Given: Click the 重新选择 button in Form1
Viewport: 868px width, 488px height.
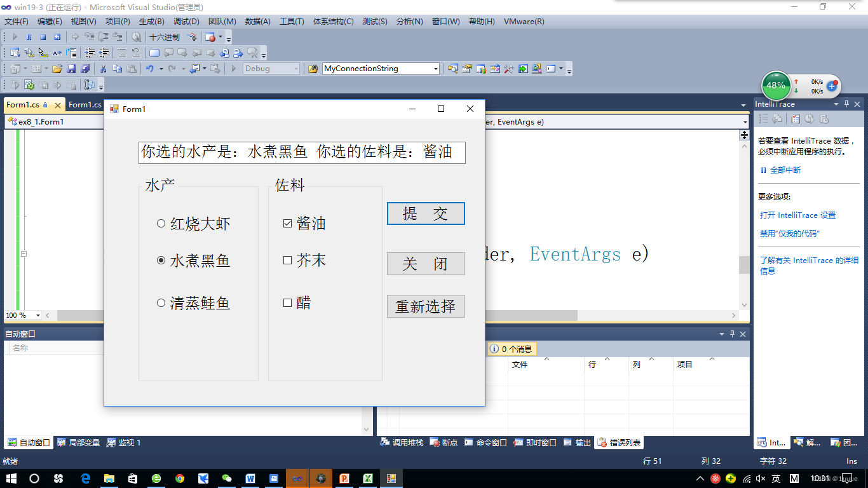Looking at the screenshot, I should [x=426, y=306].
